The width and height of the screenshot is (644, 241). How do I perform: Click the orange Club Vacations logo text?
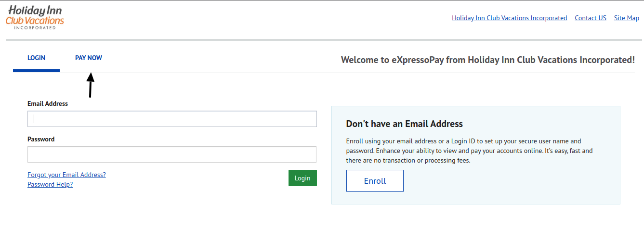[35, 21]
